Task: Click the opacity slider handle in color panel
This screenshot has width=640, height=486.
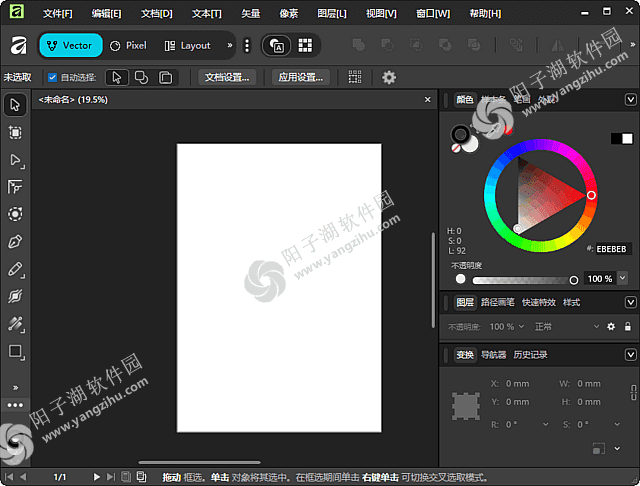Action: point(573,280)
